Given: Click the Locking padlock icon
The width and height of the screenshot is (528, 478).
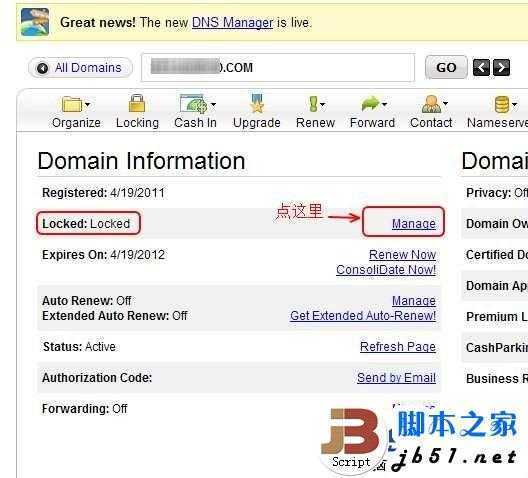Looking at the screenshot, I should coord(137,103).
